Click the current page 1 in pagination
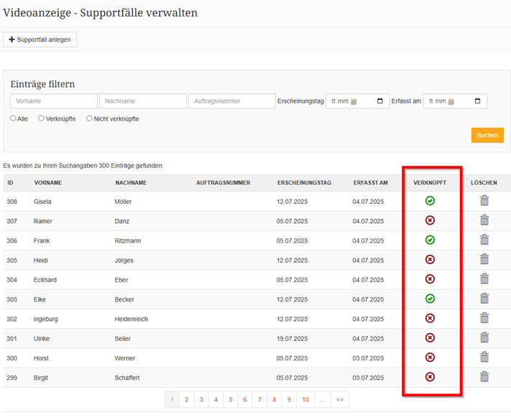 point(172,399)
